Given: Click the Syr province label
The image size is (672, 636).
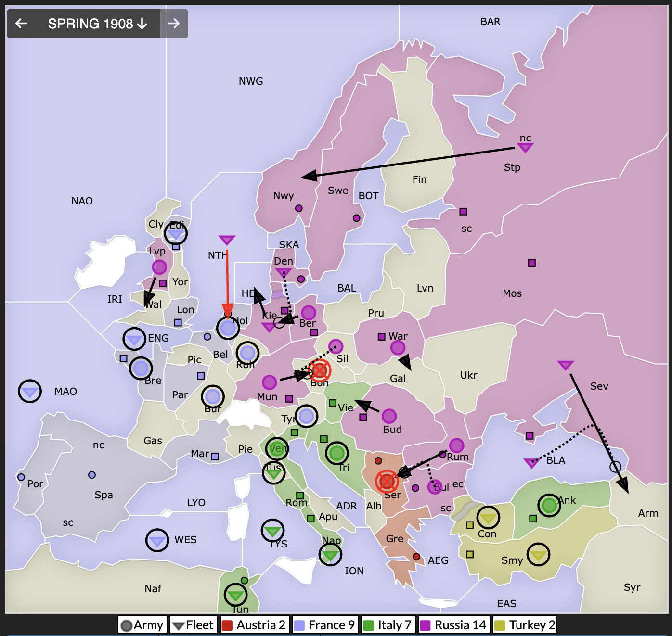Looking at the screenshot, I should point(632,587).
